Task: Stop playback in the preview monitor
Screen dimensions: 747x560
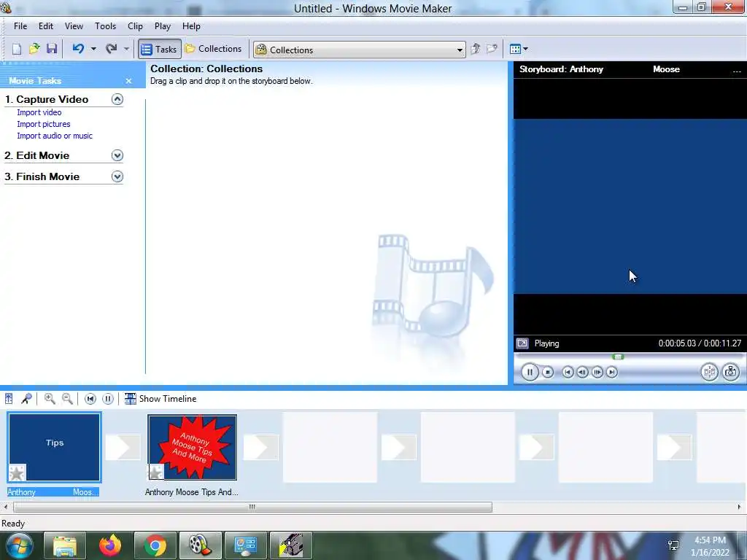Action: tap(548, 372)
